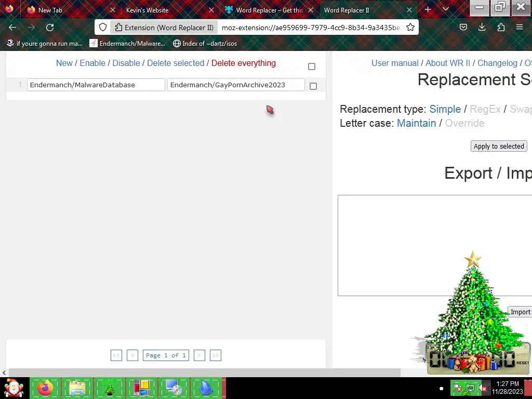The image size is (532, 399).
Task: Click the muted volume tray icon
Action: click(483, 388)
